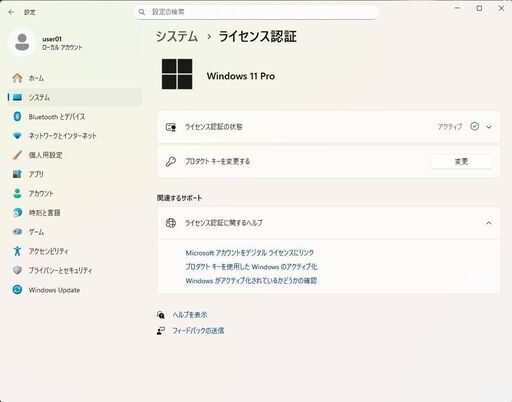Select システム in the sidebar

(x=75, y=97)
